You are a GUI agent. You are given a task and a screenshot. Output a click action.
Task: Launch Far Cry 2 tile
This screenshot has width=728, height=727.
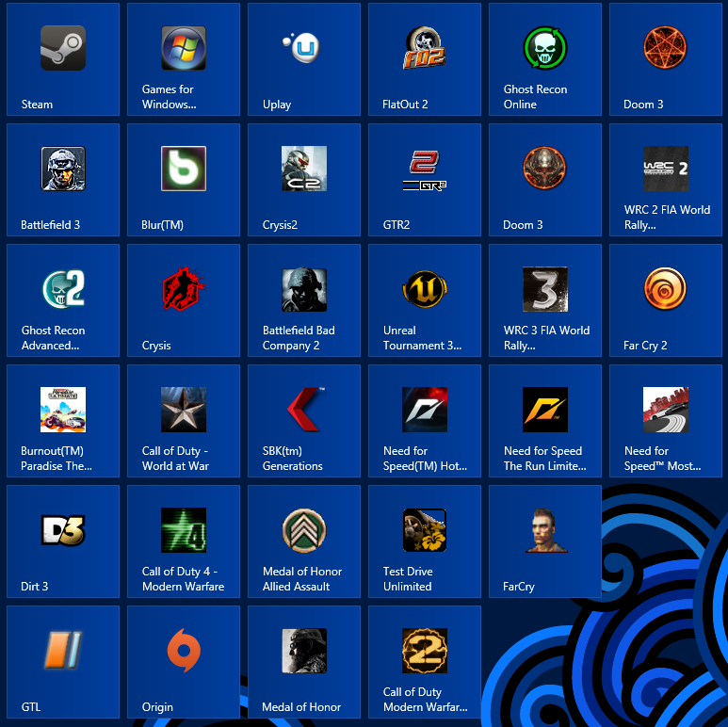665,300
